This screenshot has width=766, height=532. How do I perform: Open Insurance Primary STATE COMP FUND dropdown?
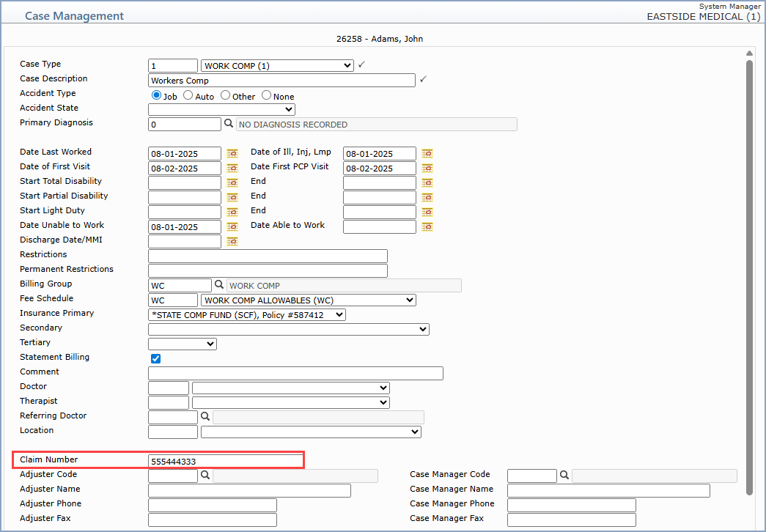pos(246,314)
